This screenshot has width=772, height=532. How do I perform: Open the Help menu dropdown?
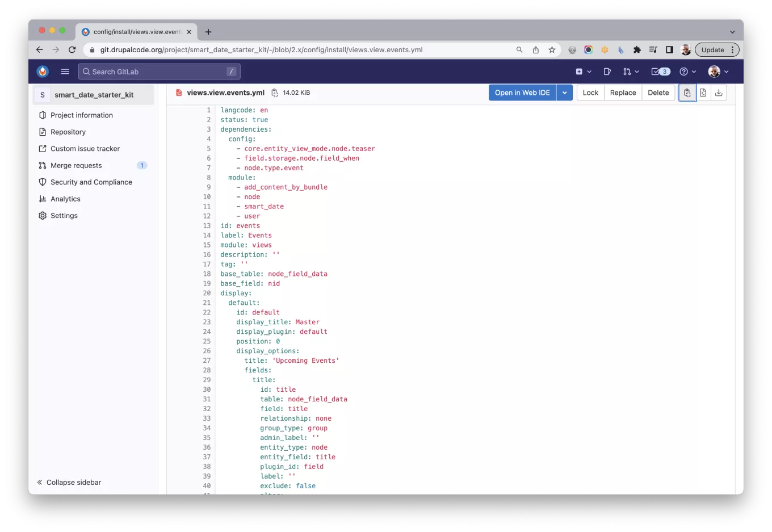point(687,72)
